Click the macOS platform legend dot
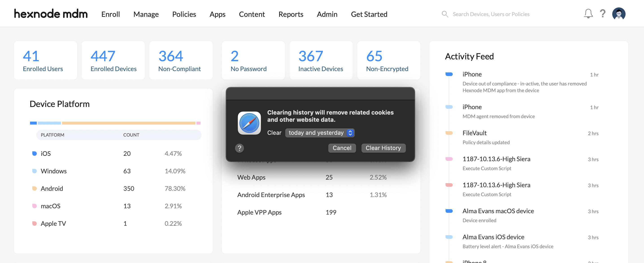Image resolution: width=644 pixels, height=263 pixels. click(35, 206)
